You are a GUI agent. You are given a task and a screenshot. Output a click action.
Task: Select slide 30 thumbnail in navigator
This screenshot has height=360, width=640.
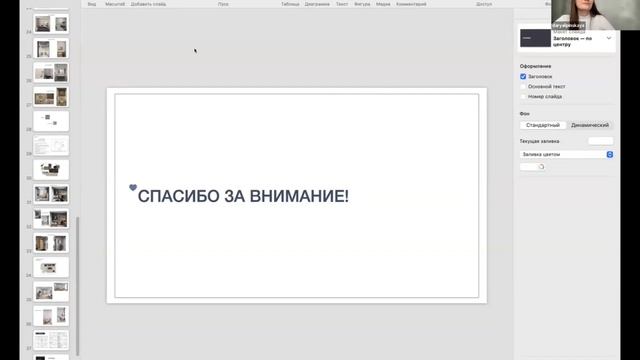pyautogui.click(x=51, y=170)
